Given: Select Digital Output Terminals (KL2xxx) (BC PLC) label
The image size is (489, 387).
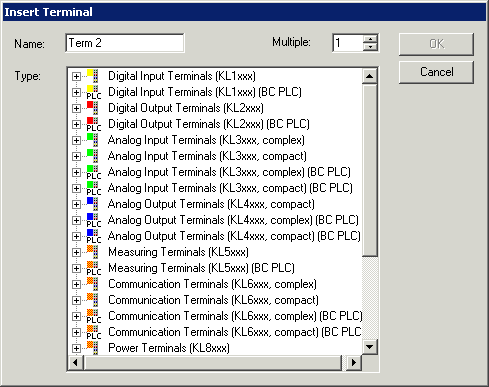Looking at the screenshot, I should pos(209,124).
